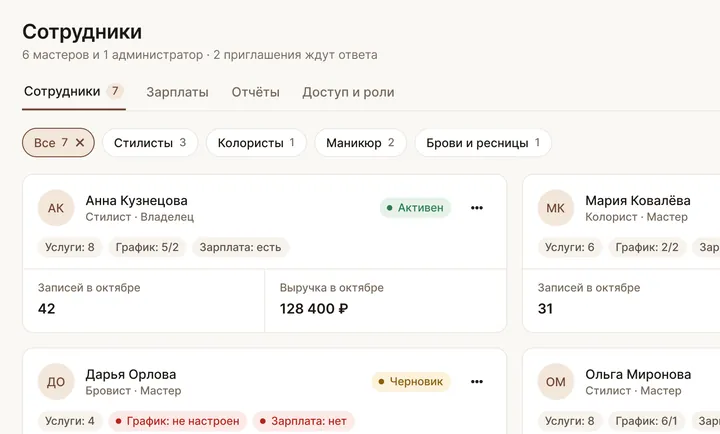Click the 7 count badge on Сотрудники tab
720x434 pixels.
[x=115, y=91]
